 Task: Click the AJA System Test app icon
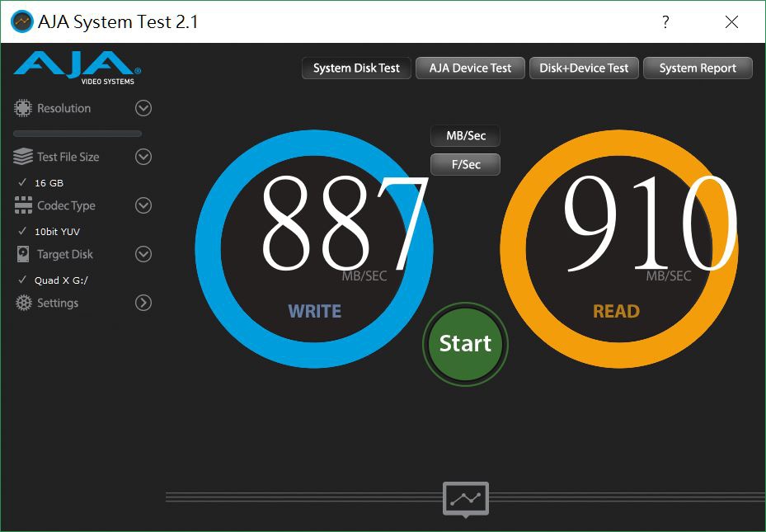tap(22, 21)
